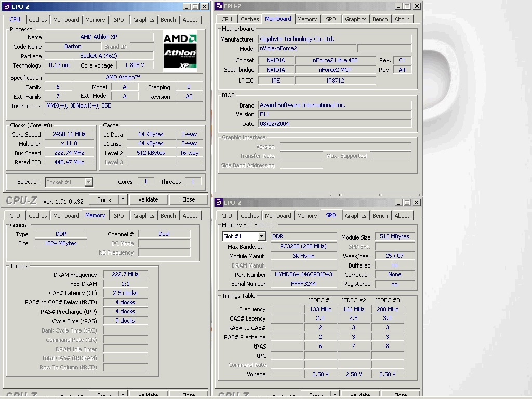Click the CPU-Z title icon in the CPU window
532x399 pixels.
pyautogui.click(x=6, y=6)
